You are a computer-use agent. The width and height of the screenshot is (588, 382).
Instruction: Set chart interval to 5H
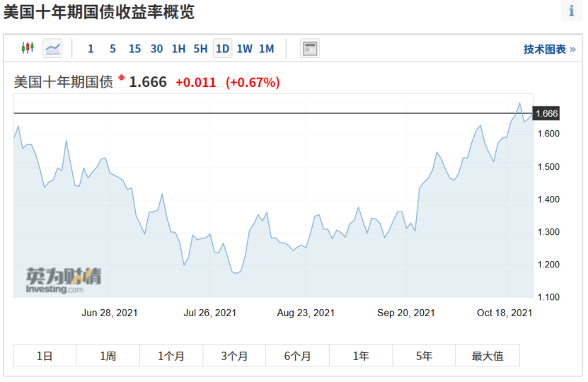(200, 49)
